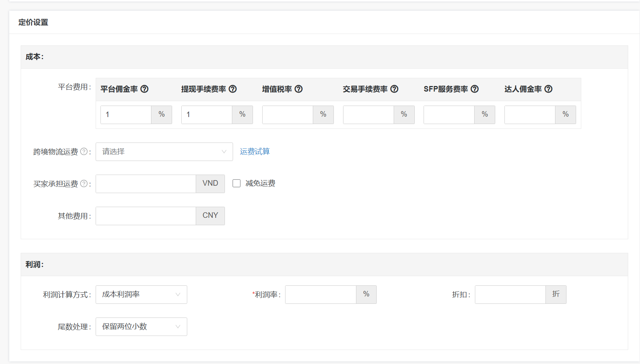This screenshot has width=640, height=364.
Task: Select the empty 增值税率 percentage field
Action: point(287,114)
